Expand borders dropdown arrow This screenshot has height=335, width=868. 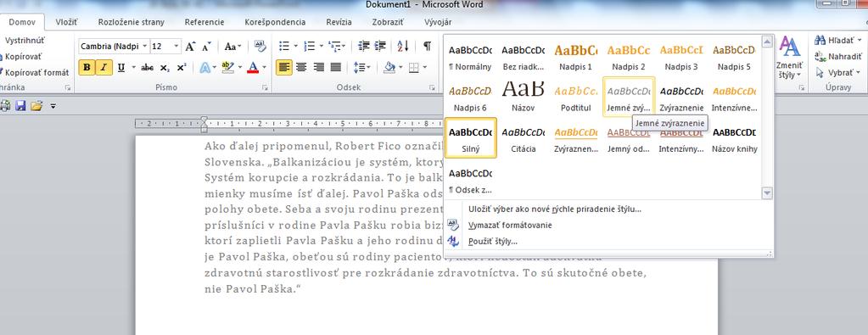(x=424, y=68)
